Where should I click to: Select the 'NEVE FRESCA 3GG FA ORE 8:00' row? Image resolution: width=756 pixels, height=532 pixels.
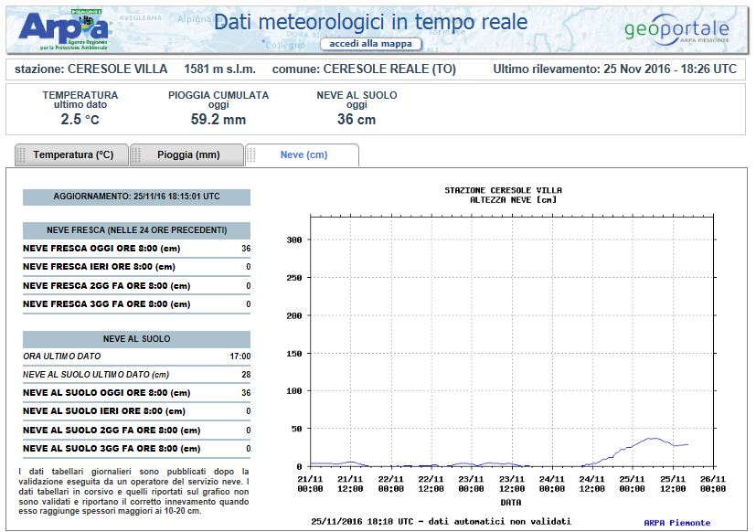pyautogui.click(x=136, y=303)
